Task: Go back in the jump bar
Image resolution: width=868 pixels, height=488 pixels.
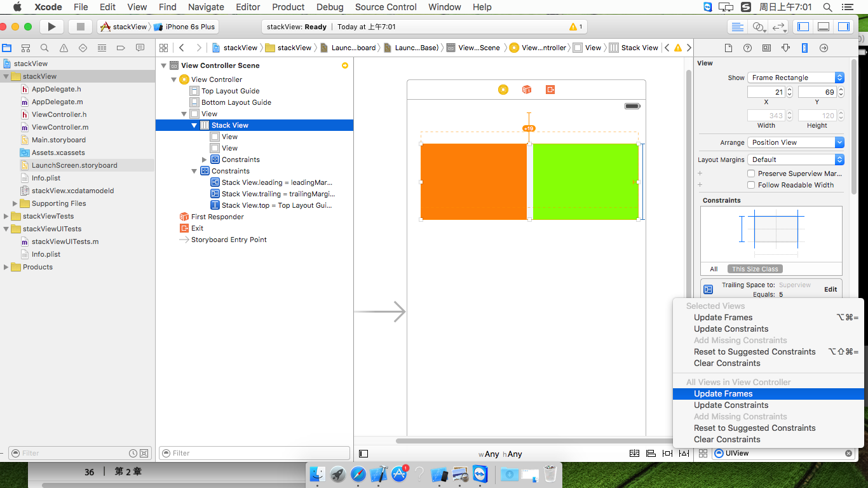Action: [x=182, y=48]
